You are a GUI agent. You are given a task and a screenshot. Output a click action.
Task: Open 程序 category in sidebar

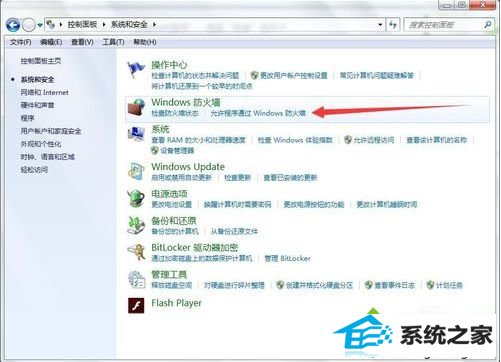(27, 118)
